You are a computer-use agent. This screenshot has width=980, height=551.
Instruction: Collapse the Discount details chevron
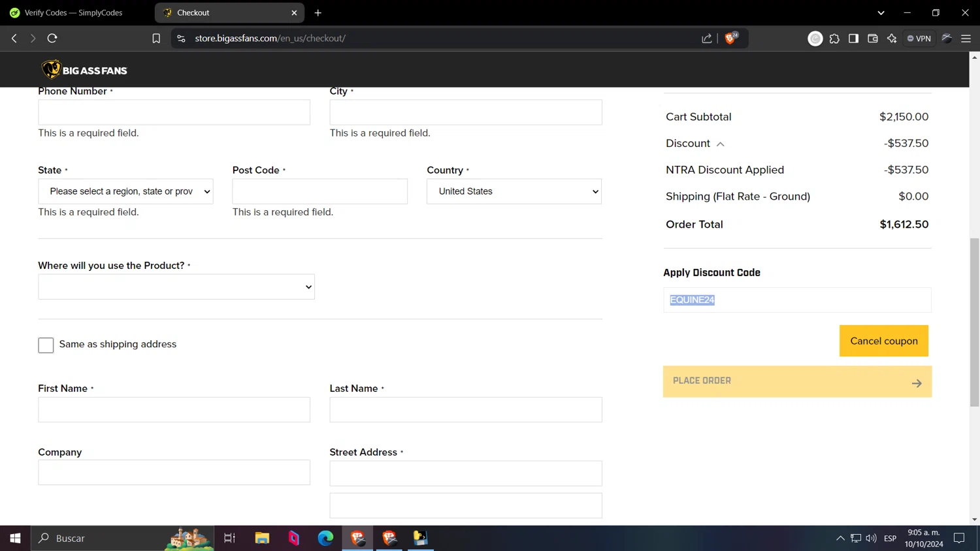point(720,144)
